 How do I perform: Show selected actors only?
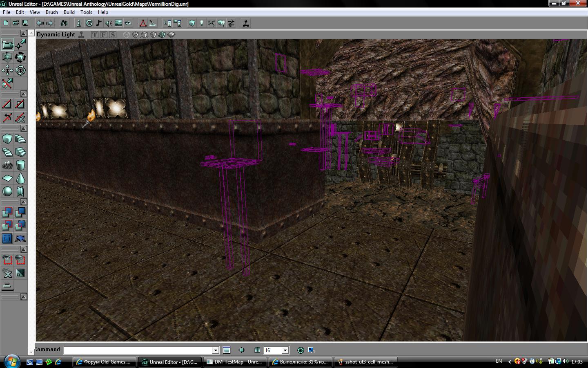coord(7,260)
